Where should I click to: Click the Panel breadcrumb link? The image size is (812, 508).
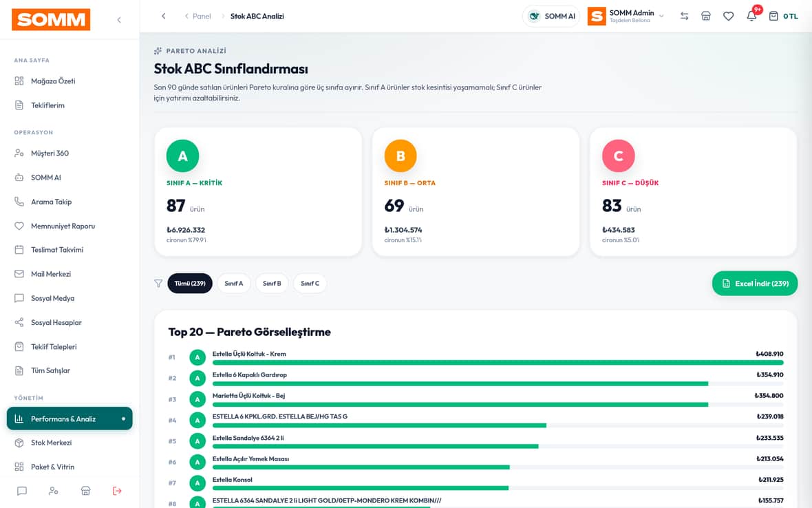(x=202, y=16)
